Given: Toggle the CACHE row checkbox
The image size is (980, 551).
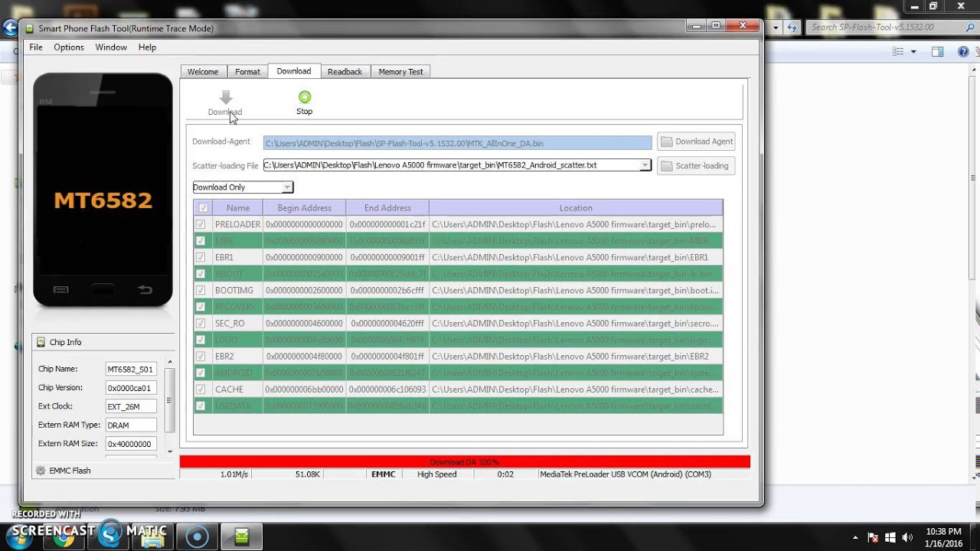Looking at the screenshot, I should [x=201, y=389].
